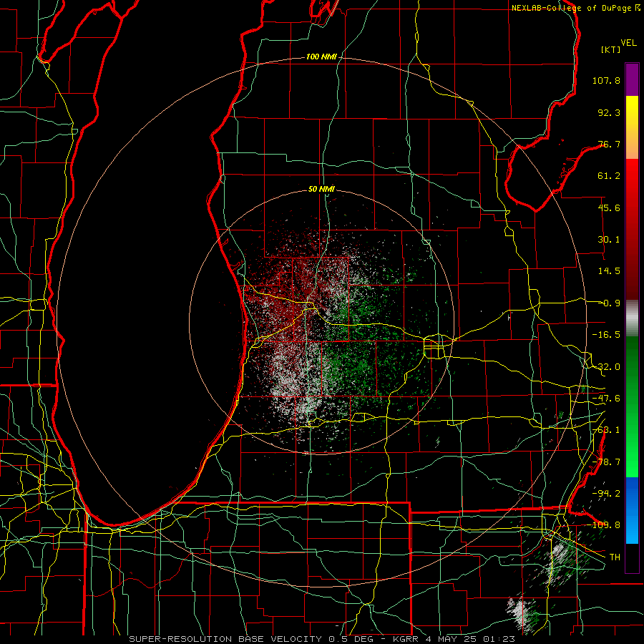Screen dimensions: 644x644
Task: Select the -78.7 scale value
Action: pyautogui.click(x=606, y=462)
